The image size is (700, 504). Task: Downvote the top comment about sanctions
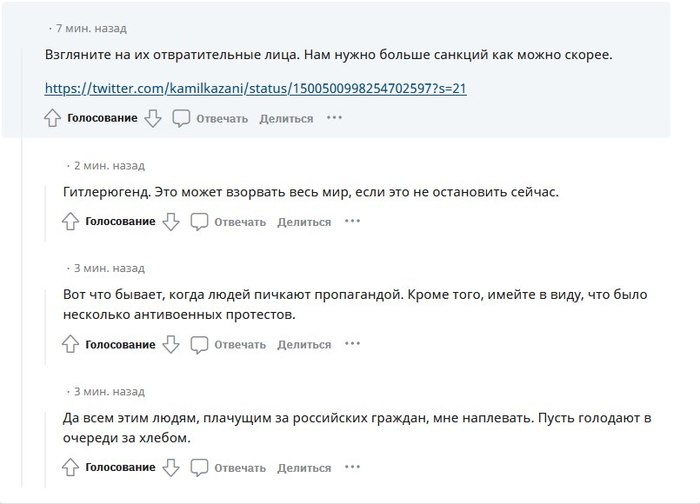153,118
